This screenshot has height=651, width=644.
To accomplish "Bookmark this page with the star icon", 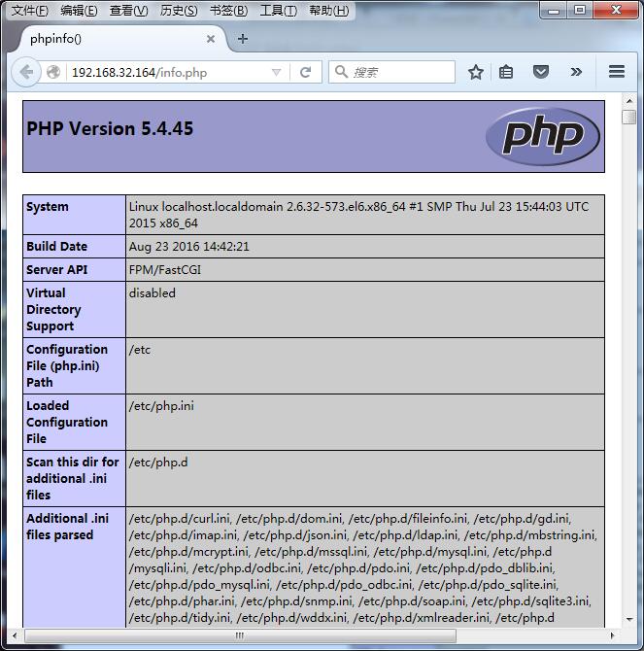I will [x=476, y=72].
